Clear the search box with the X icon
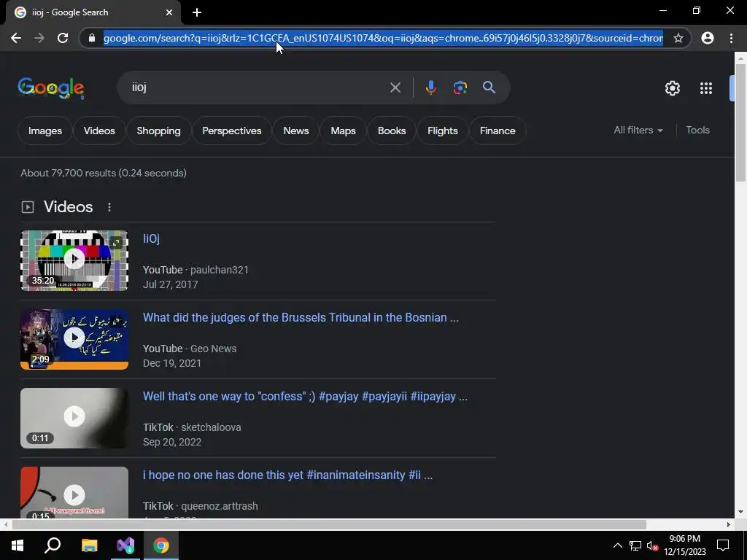This screenshot has height=560, width=747. pyautogui.click(x=395, y=87)
